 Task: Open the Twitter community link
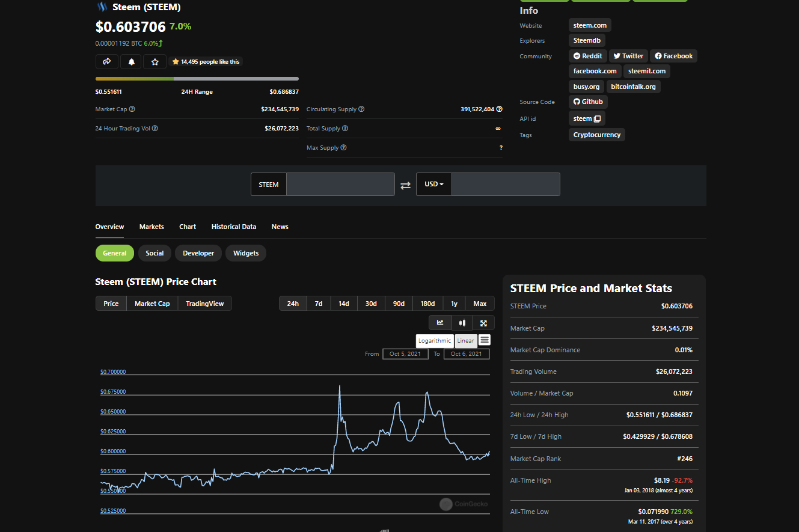pos(628,56)
